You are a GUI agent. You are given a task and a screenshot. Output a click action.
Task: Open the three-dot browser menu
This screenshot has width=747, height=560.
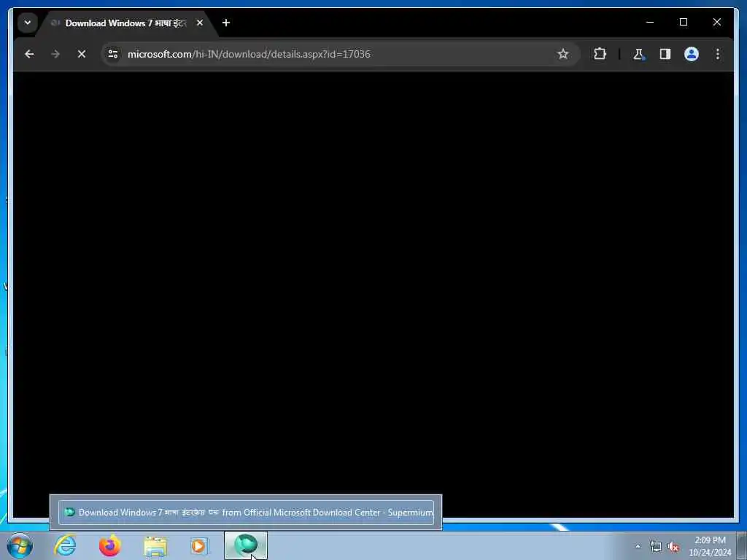coord(718,54)
